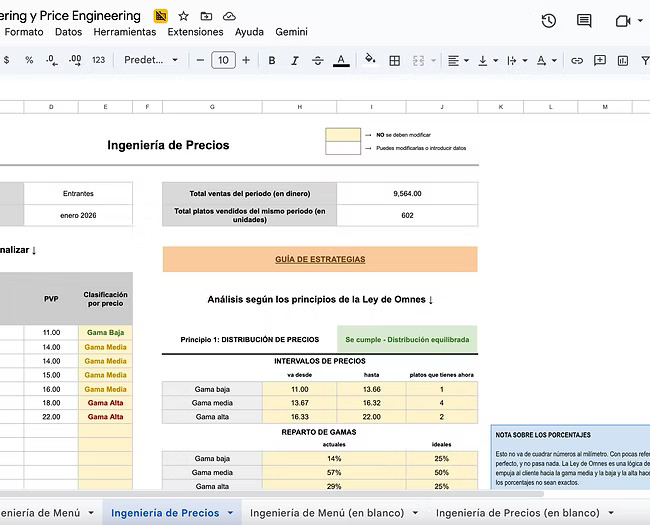Increase font size with plus button

[246, 60]
